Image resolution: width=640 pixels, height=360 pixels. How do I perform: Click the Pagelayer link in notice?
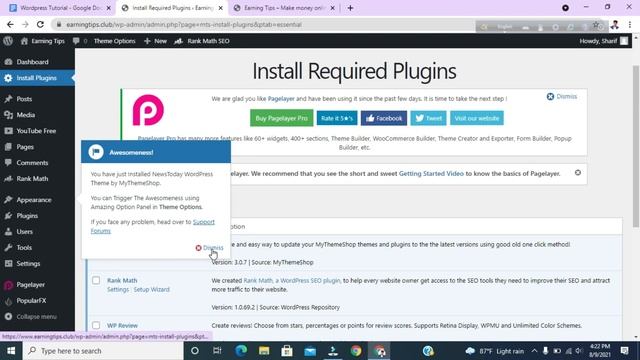(x=281, y=99)
